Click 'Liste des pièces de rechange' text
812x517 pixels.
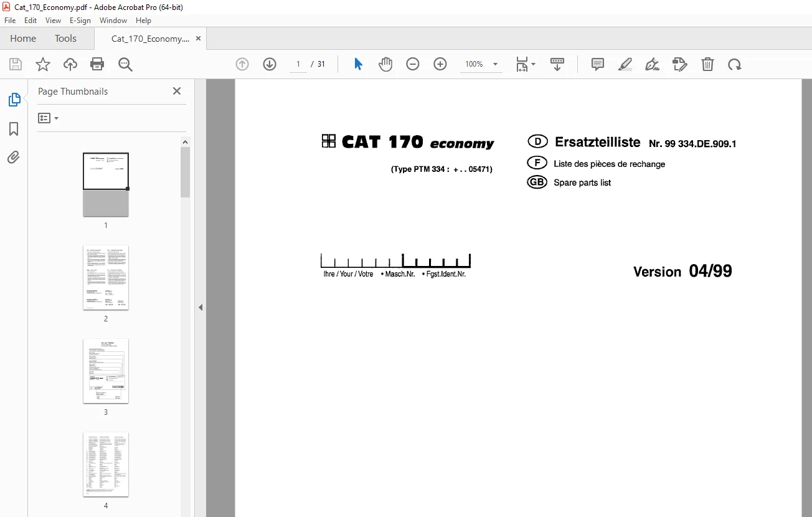pos(609,164)
